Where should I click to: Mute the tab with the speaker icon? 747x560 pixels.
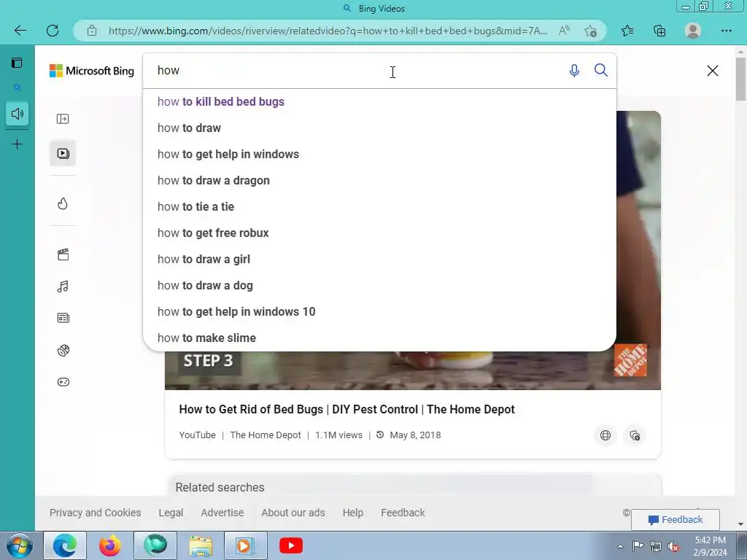click(18, 114)
